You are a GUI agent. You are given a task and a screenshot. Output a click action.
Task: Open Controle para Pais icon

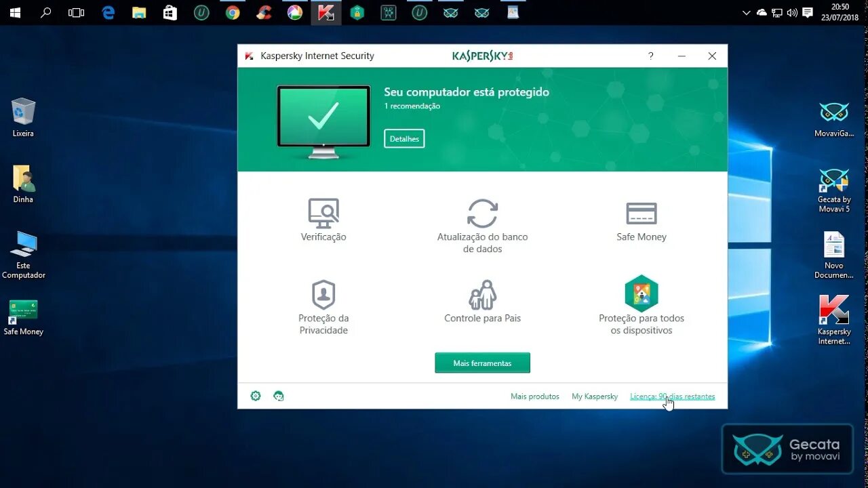point(482,295)
